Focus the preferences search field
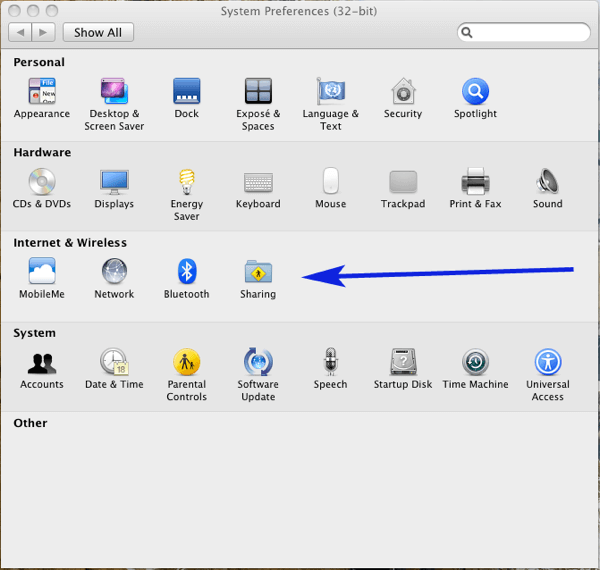This screenshot has height=570, width=600. coord(523,32)
